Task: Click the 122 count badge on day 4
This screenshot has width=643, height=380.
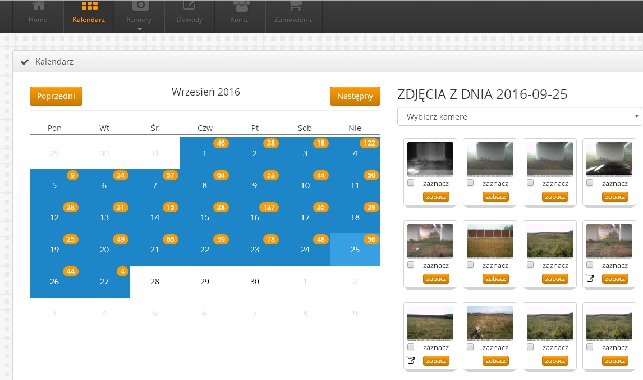Action: [369, 143]
